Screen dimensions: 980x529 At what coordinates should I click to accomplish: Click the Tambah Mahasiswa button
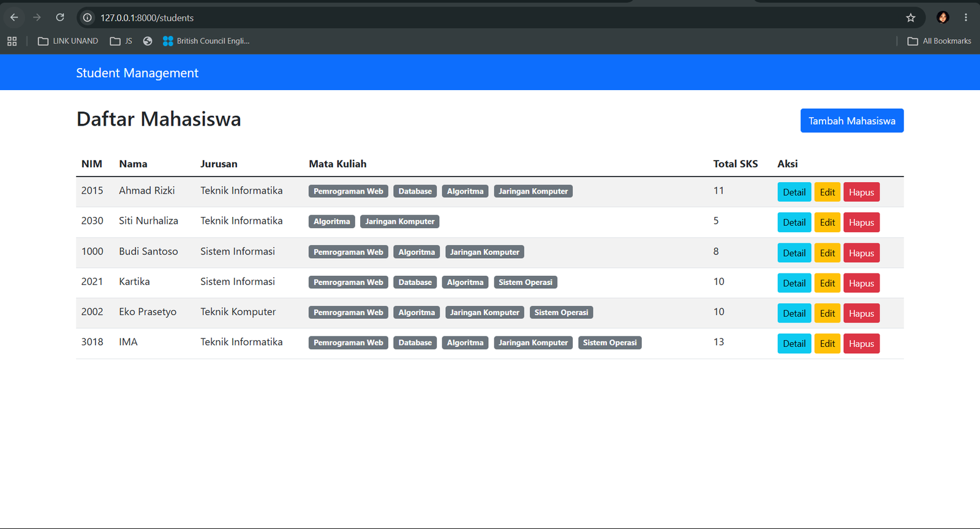coord(852,121)
